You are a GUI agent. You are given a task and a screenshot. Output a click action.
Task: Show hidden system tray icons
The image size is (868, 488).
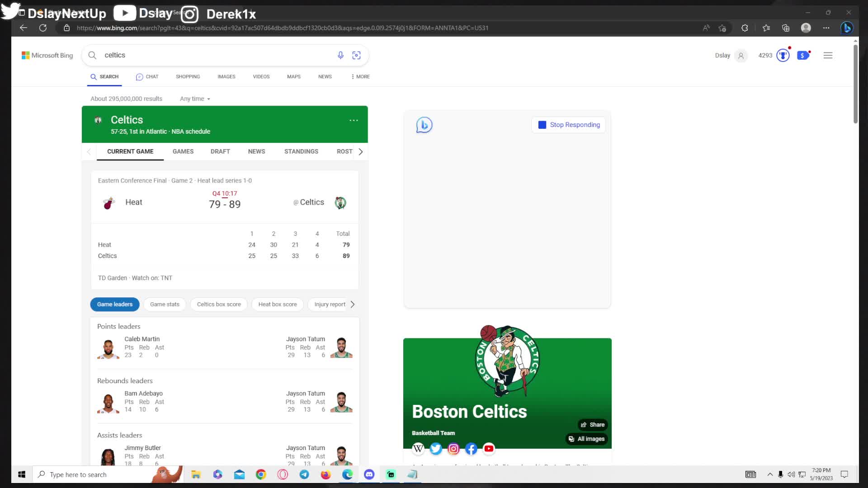[x=770, y=474]
